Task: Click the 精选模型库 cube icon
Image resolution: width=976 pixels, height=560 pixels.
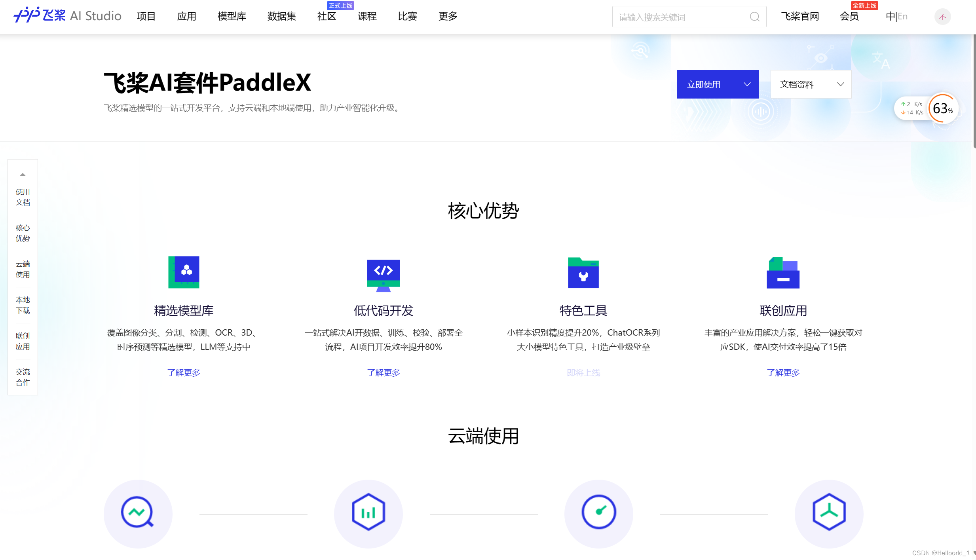Action: [x=184, y=272]
